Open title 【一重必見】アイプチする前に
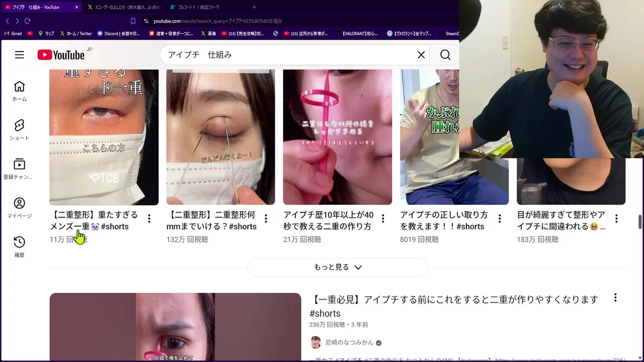 [453, 306]
